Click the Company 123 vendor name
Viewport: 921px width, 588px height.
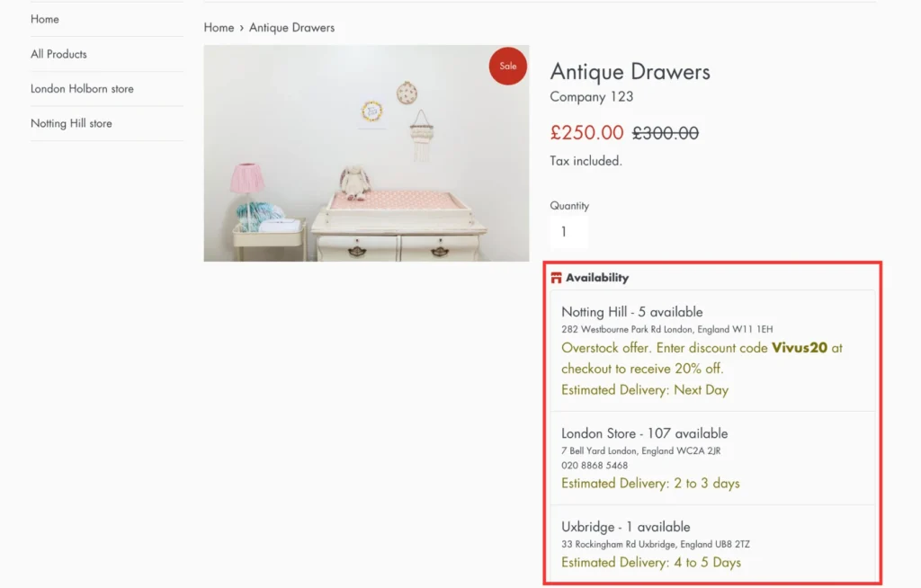(x=592, y=97)
